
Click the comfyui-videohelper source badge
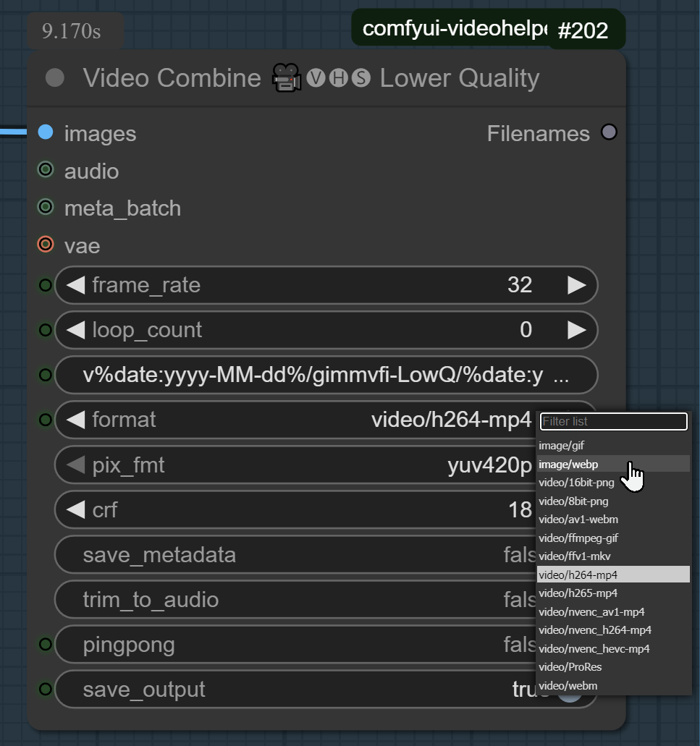452,28
